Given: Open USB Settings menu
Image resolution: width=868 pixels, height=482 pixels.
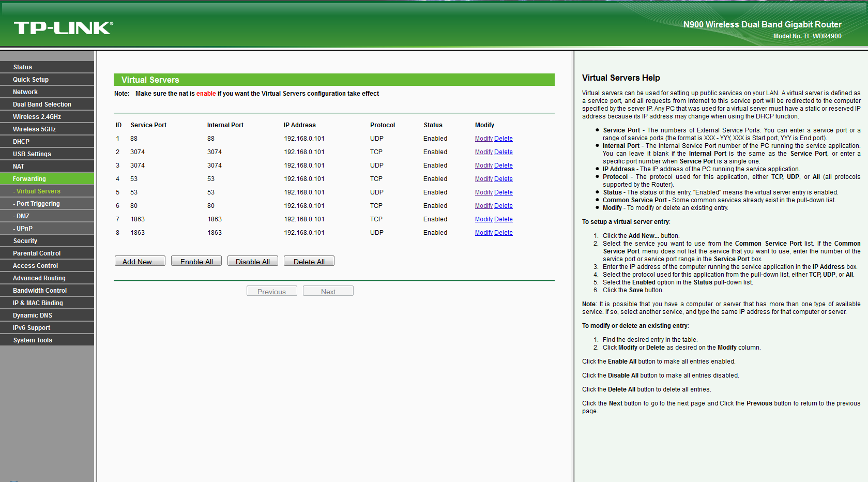Looking at the screenshot, I should (x=47, y=154).
